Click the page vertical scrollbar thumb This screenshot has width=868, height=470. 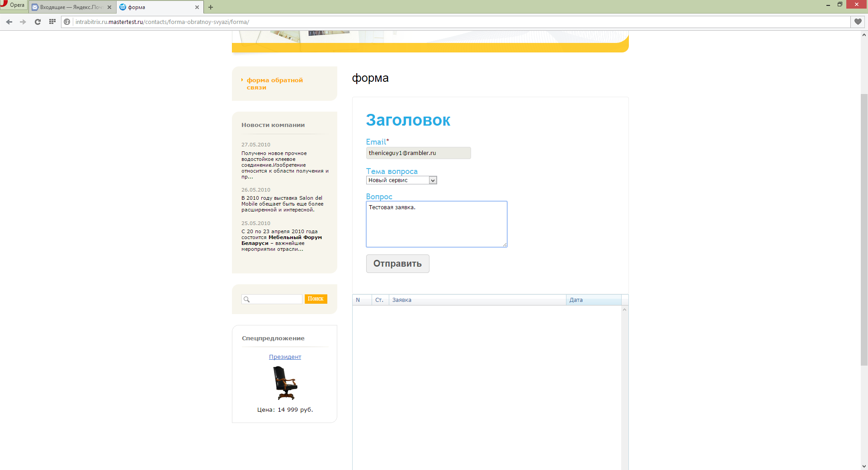click(864, 230)
